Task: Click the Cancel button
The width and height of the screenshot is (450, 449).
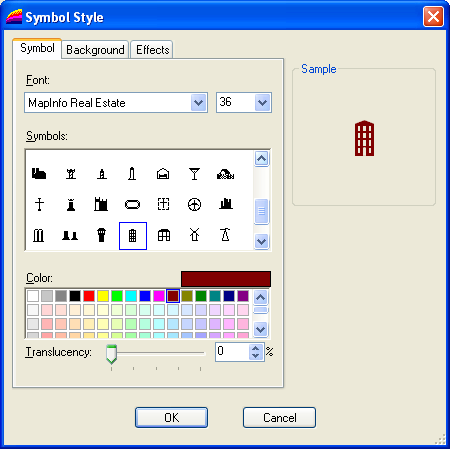Action: 279,417
